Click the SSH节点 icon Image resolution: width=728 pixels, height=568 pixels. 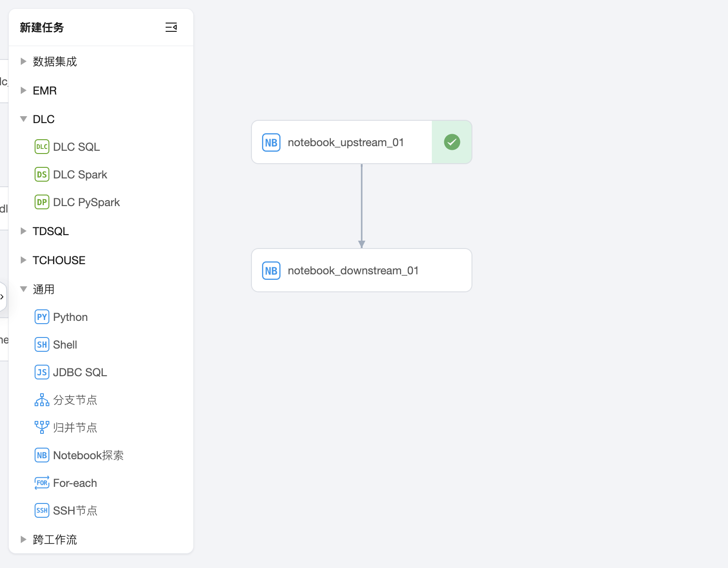point(42,510)
